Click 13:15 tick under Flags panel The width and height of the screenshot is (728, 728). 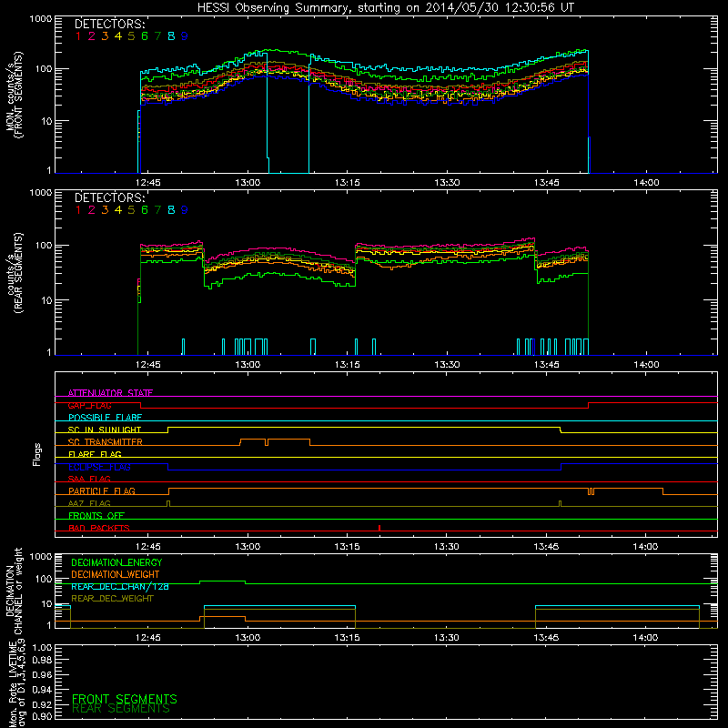pos(348,547)
